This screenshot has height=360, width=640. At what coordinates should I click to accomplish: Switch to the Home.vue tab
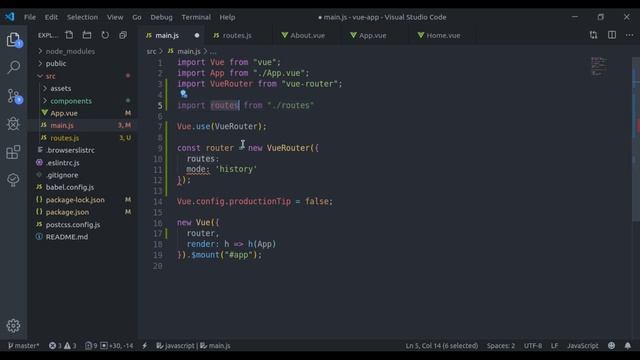(x=443, y=36)
